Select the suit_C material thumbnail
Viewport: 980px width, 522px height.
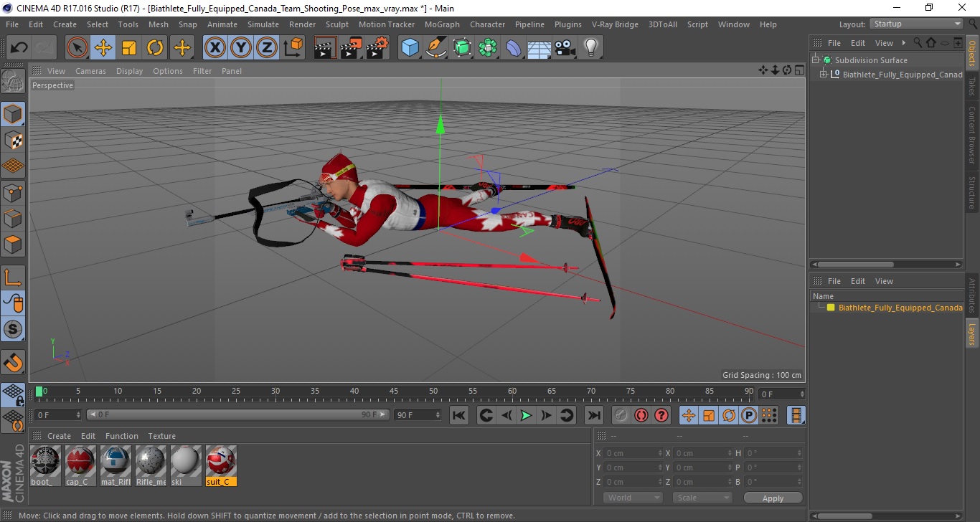coord(221,461)
